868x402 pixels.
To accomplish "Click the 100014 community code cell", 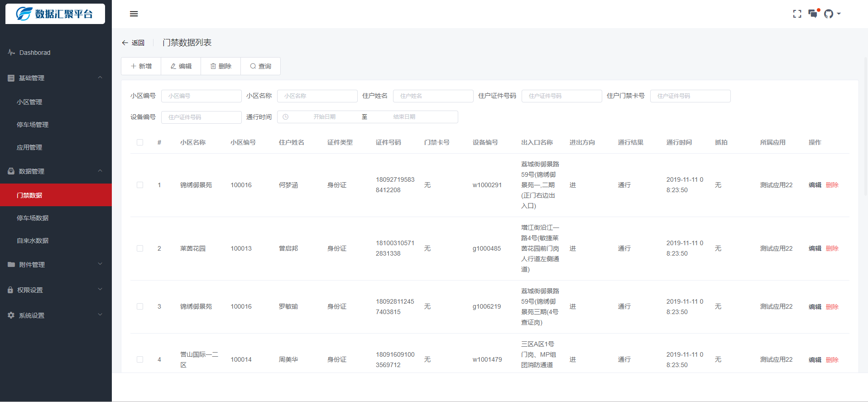I will 241,359.
